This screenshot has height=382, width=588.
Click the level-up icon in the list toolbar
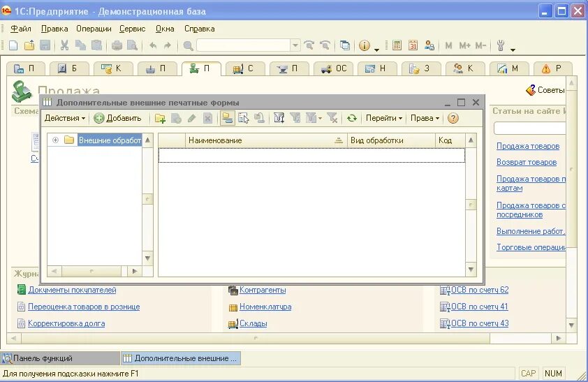[x=259, y=119]
